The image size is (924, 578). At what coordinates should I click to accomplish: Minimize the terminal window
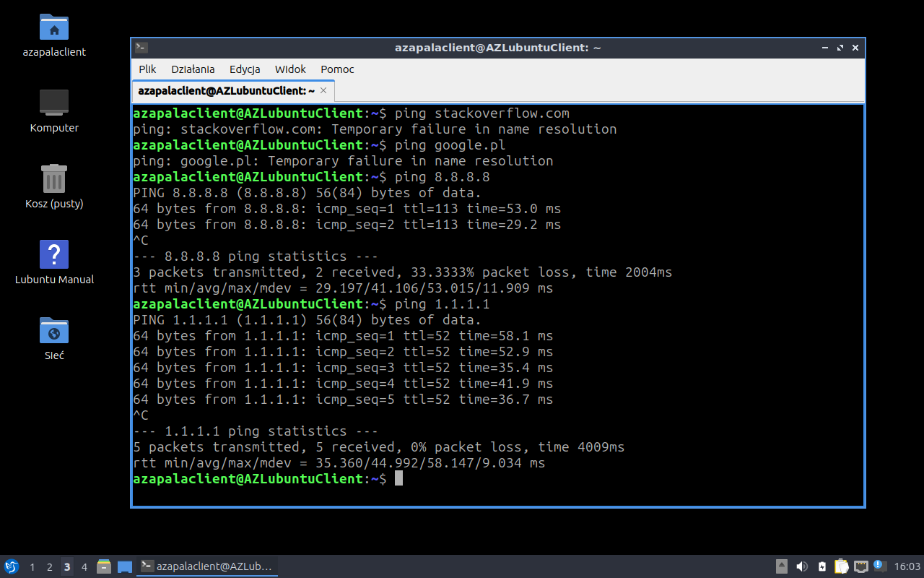point(825,48)
